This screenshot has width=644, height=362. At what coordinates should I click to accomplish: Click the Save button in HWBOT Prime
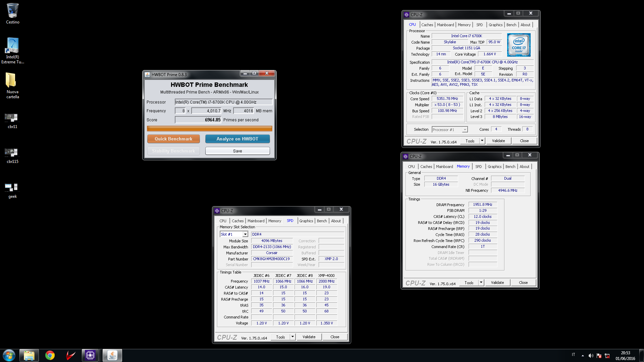(x=237, y=151)
